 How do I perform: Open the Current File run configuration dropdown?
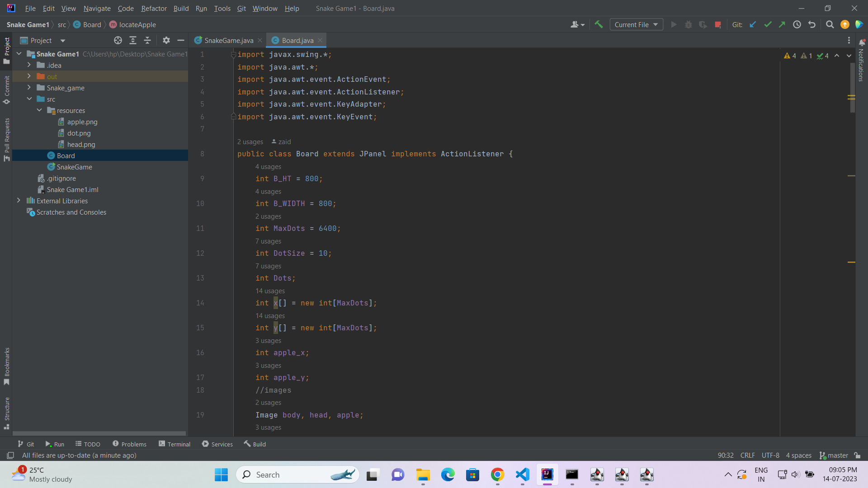point(636,24)
